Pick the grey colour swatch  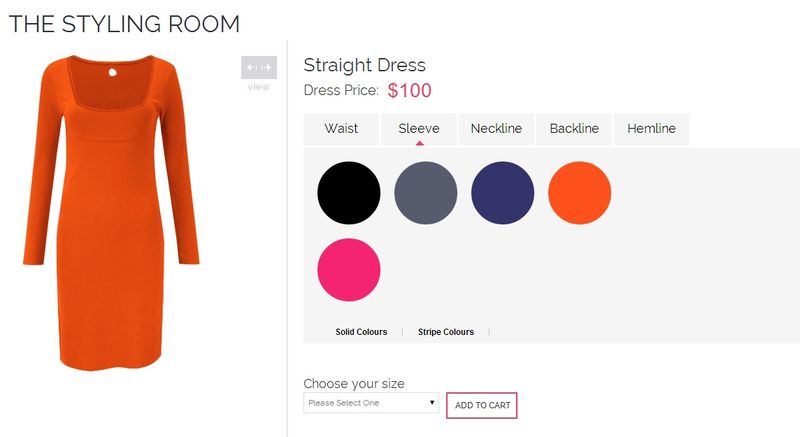426,193
